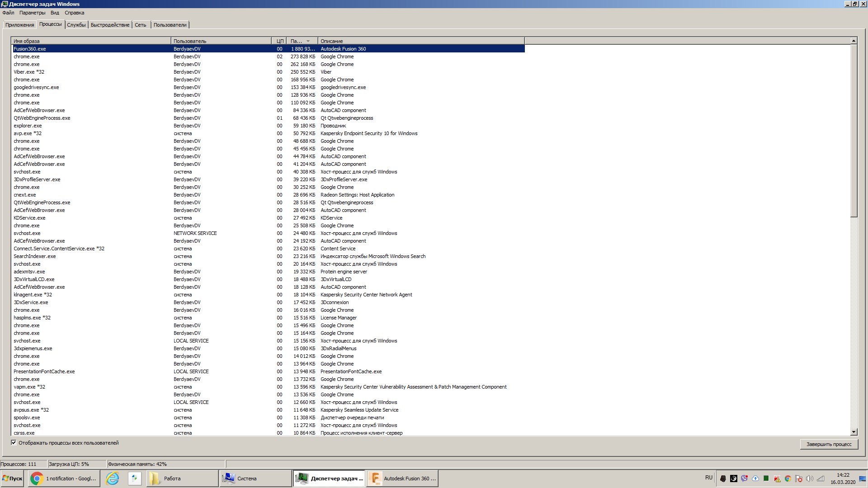Open the network signal tray icon
This screenshot has width=868, height=488.
pyautogui.click(x=821, y=479)
